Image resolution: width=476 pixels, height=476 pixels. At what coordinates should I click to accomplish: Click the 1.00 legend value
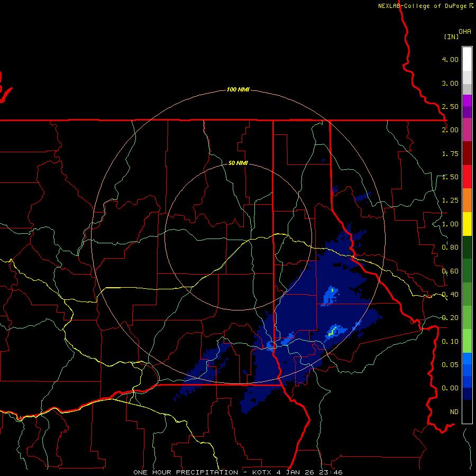[x=450, y=224]
